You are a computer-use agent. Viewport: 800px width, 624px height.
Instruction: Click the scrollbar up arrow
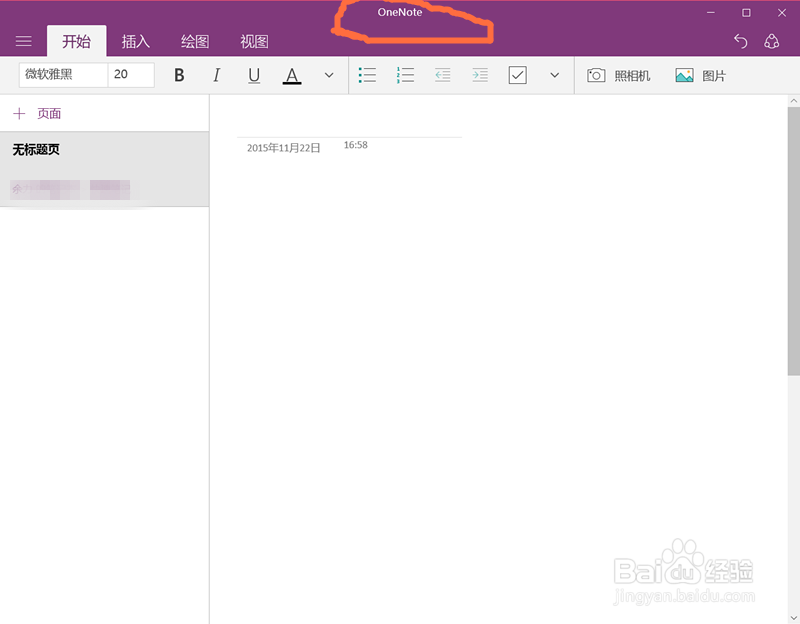coord(793,101)
